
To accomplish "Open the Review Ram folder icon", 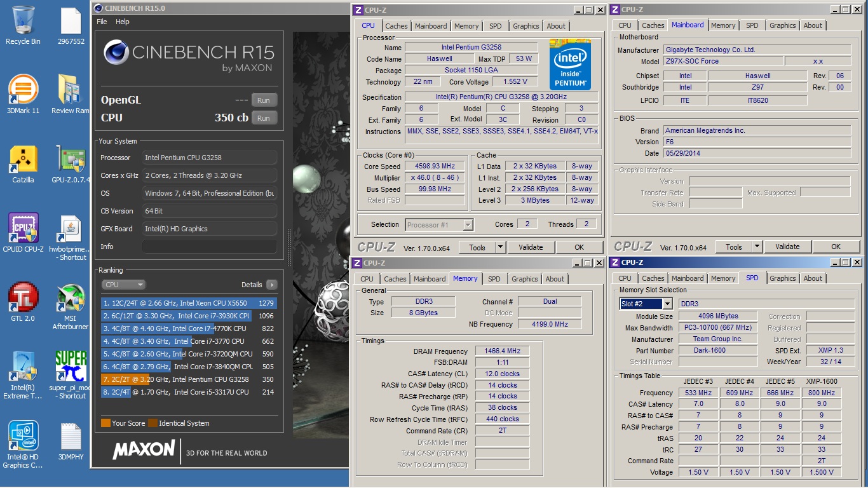I will tap(71, 94).
